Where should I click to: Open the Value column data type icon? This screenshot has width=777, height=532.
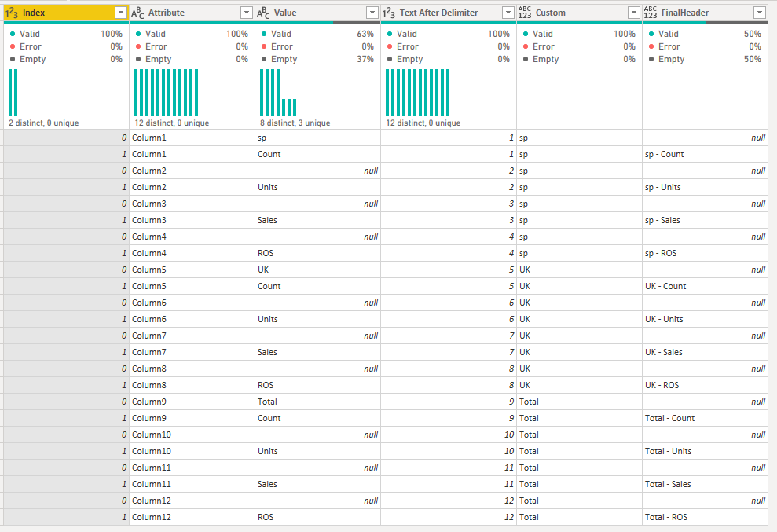pos(264,13)
